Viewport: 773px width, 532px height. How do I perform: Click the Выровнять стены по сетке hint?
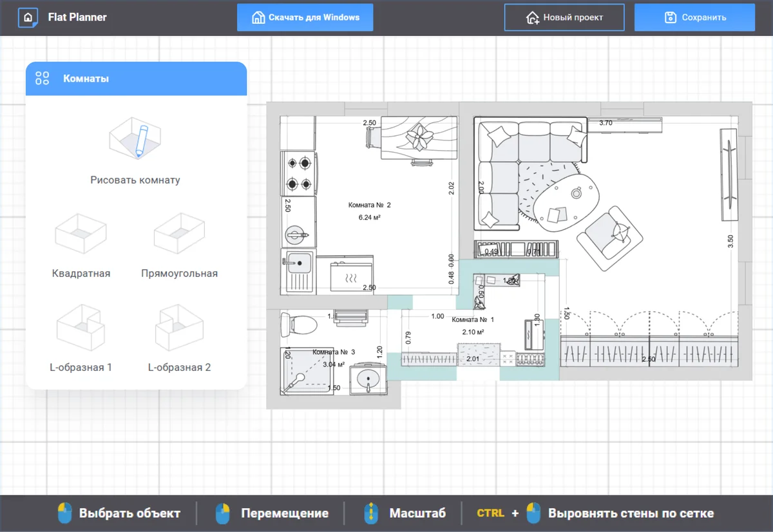click(x=631, y=513)
